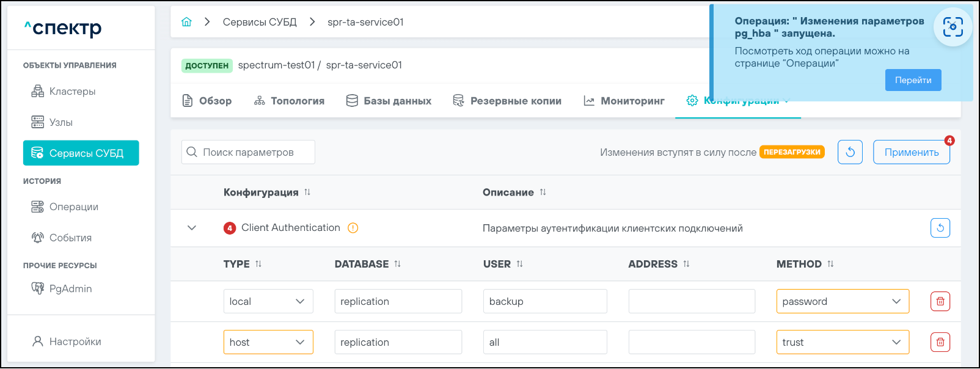Delete the local replication backup row
Image resolution: width=980 pixels, height=369 pixels.
(x=940, y=301)
